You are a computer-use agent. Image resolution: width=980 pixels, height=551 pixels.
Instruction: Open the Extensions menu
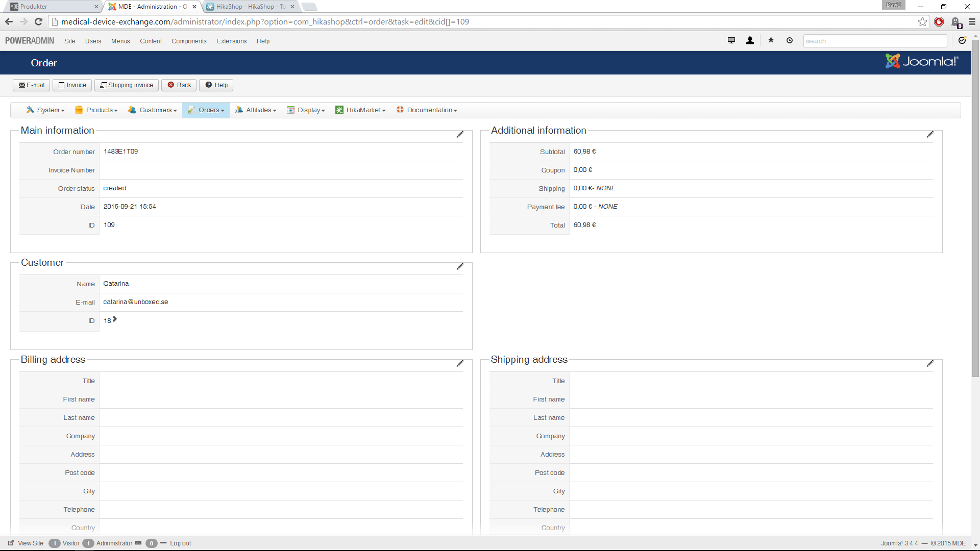[231, 41]
